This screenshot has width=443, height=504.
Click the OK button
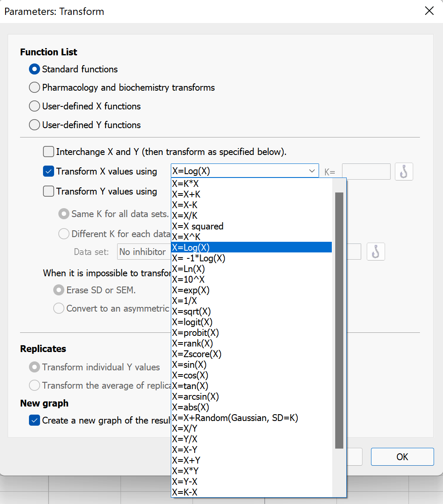402,457
